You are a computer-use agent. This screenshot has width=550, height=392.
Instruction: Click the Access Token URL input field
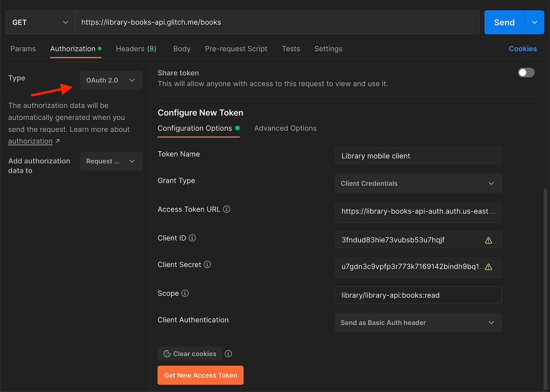pyautogui.click(x=418, y=212)
